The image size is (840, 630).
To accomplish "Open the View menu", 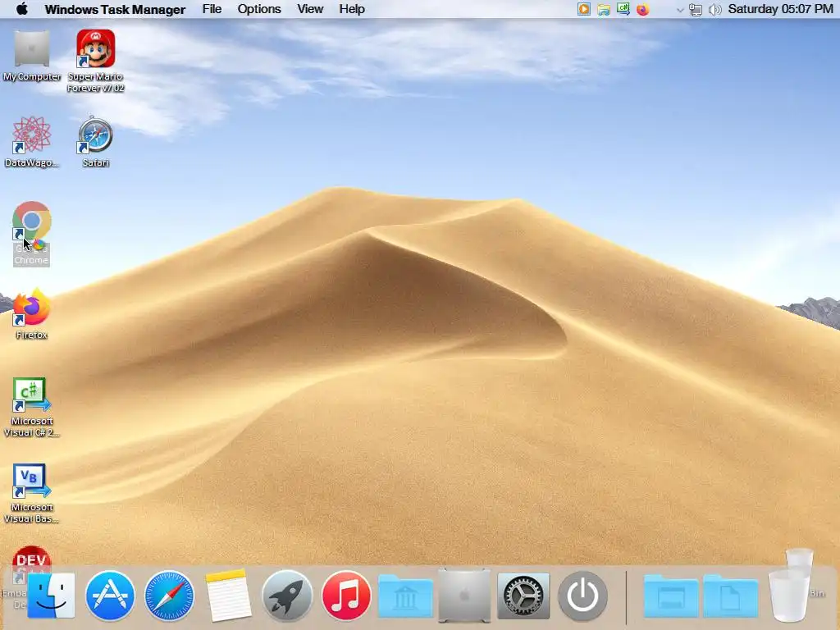I will point(310,9).
